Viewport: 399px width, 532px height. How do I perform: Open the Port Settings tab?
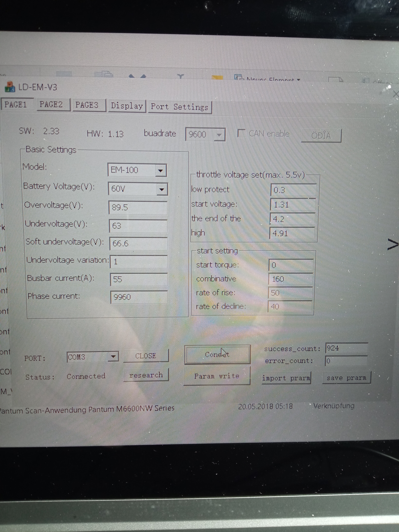pyautogui.click(x=179, y=107)
